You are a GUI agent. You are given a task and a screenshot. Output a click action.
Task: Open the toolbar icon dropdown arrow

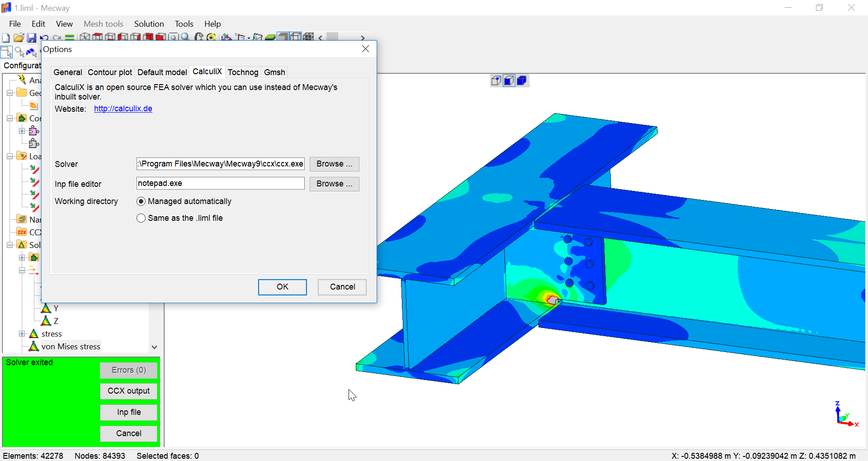(249, 38)
